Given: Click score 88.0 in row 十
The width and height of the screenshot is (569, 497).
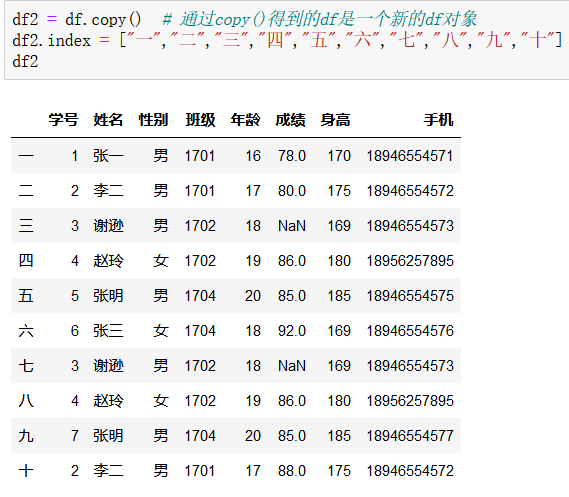Looking at the screenshot, I should [292, 471].
